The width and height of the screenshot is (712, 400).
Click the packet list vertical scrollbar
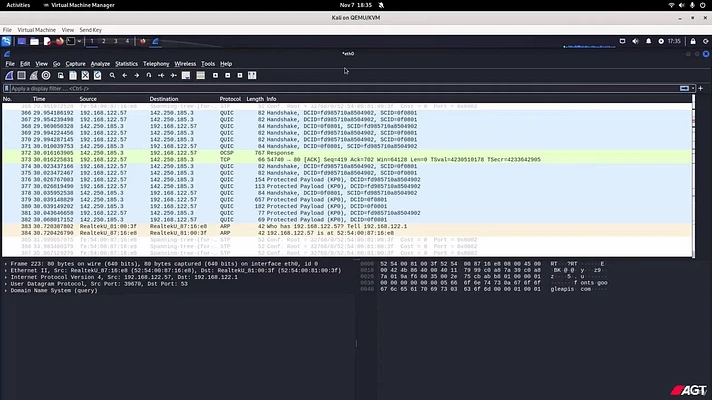[693, 176]
